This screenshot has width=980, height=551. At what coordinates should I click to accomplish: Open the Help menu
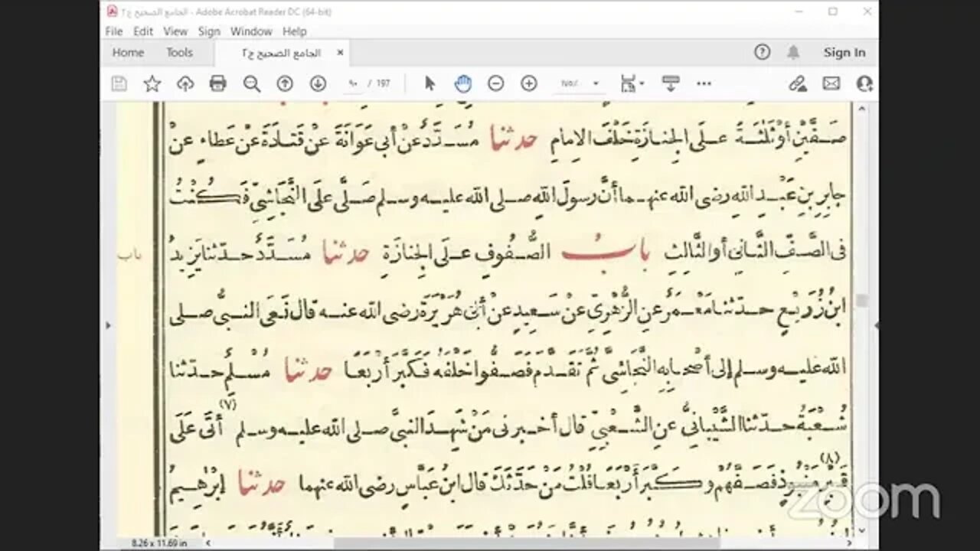click(295, 31)
